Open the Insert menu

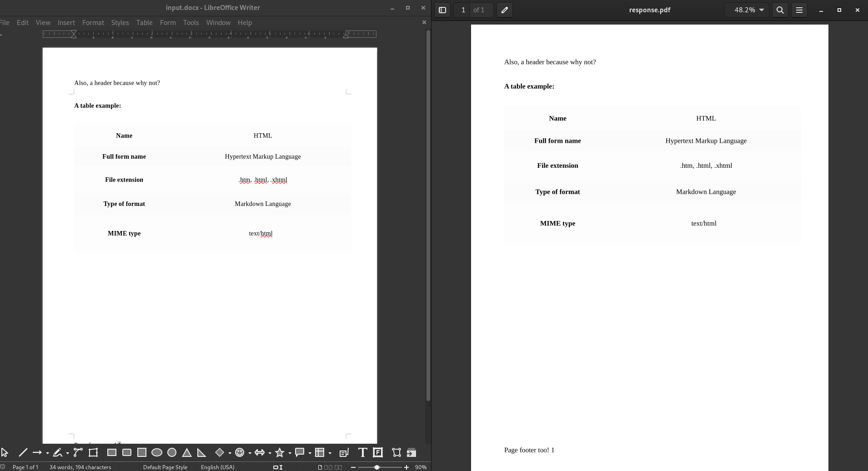click(66, 22)
